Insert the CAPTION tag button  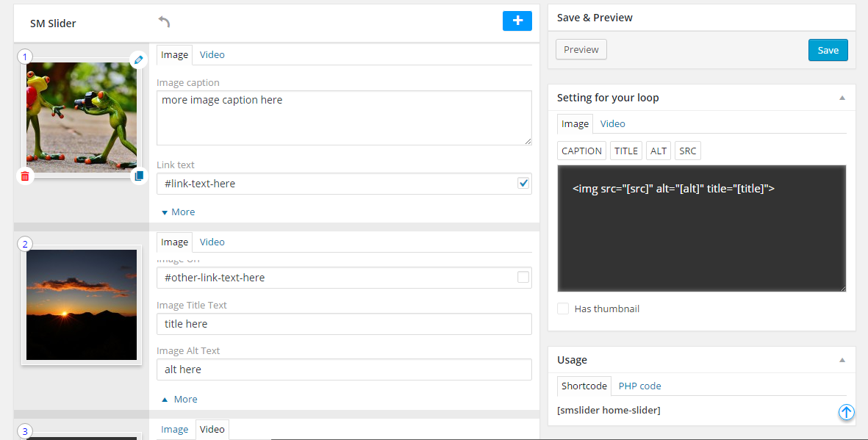581,151
